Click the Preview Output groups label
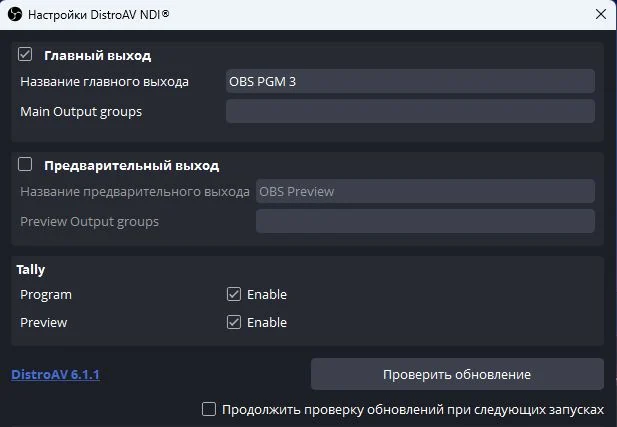The height and width of the screenshot is (427, 617). 89,222
